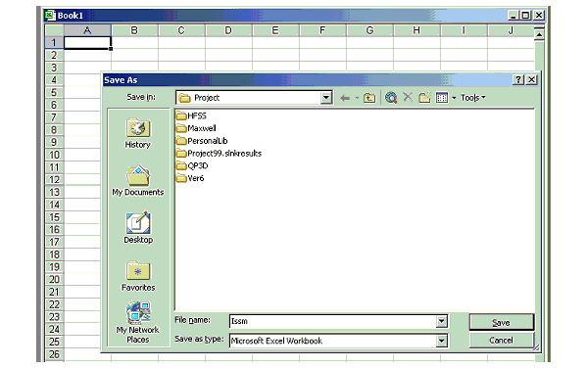Viewport: 588px width, 368px height.
Task: Go up one folder level
Action: tap(369, 98)
